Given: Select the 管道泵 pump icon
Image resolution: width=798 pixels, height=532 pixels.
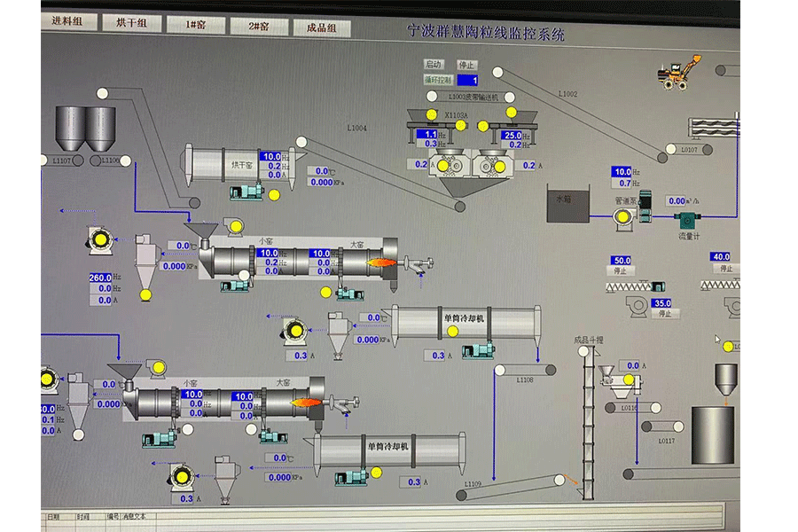Looking at the screenshot, I should pos(623,218).
